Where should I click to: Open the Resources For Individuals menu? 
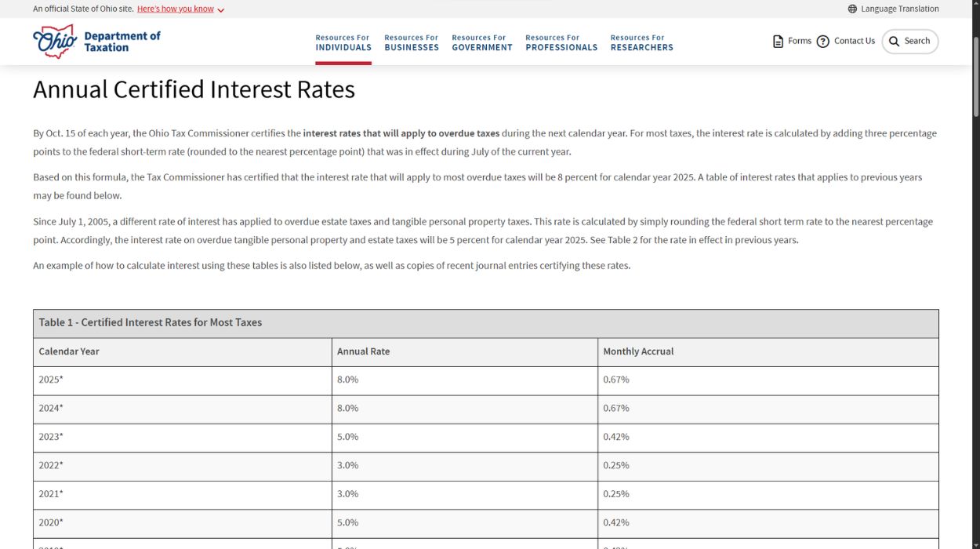tap(343, 42)
